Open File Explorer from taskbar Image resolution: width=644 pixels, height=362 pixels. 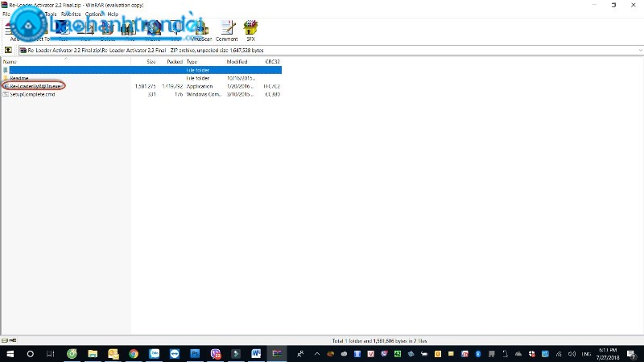click(93, 354)
